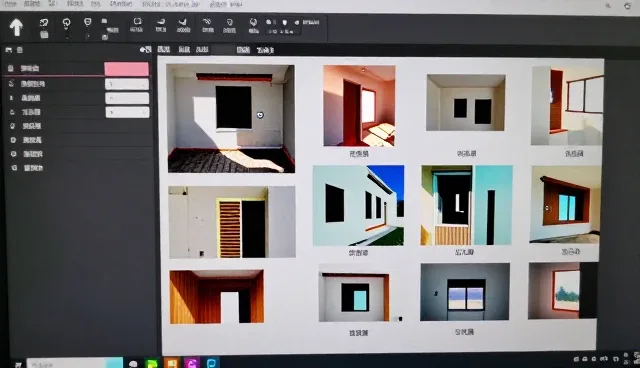Click the large white up-arrow toolbar icon
This screenshot has width=640, height=368.
click(16, 27)
